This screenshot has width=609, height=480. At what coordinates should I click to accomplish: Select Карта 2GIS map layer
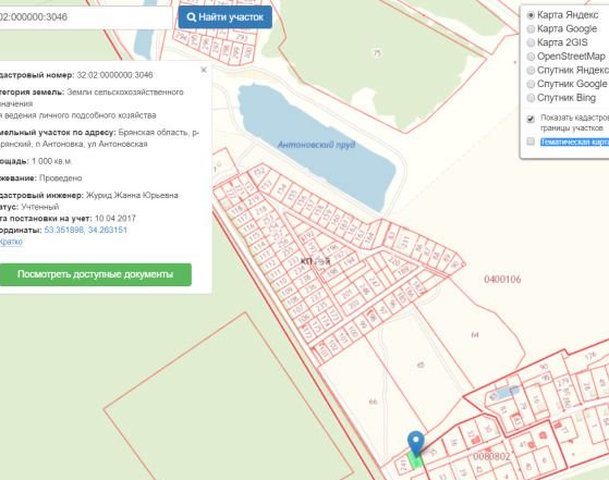coord(531,43)
